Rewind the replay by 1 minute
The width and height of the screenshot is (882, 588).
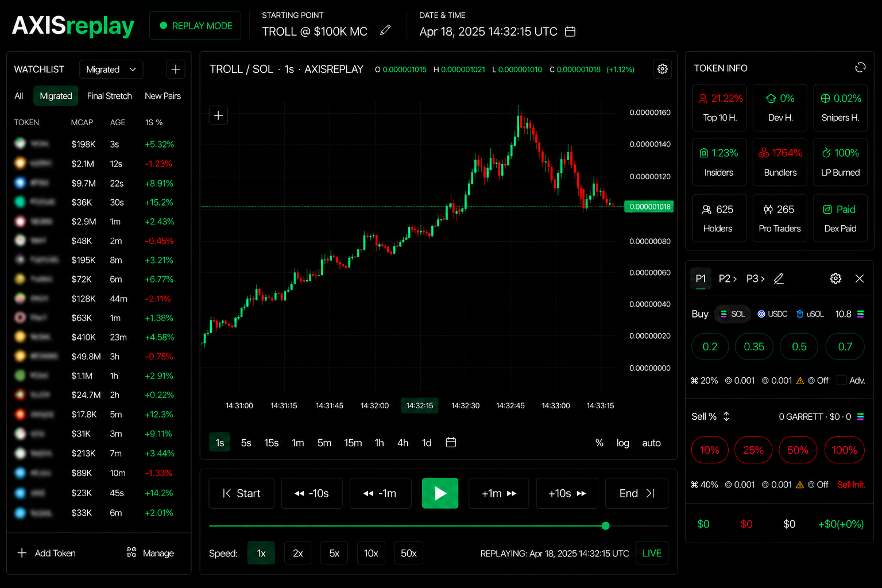380,493
